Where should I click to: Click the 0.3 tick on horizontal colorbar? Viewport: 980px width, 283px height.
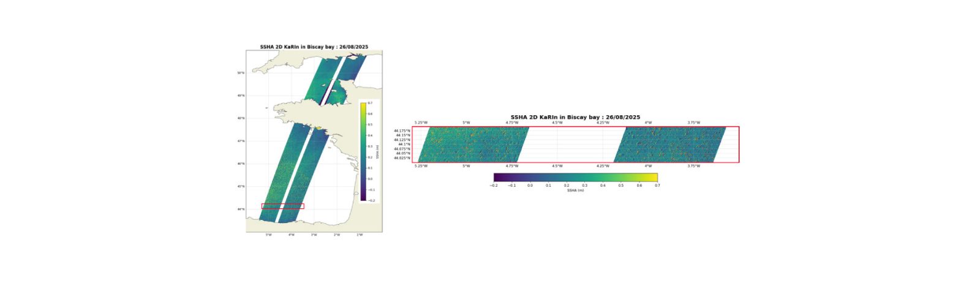point(584,185)
